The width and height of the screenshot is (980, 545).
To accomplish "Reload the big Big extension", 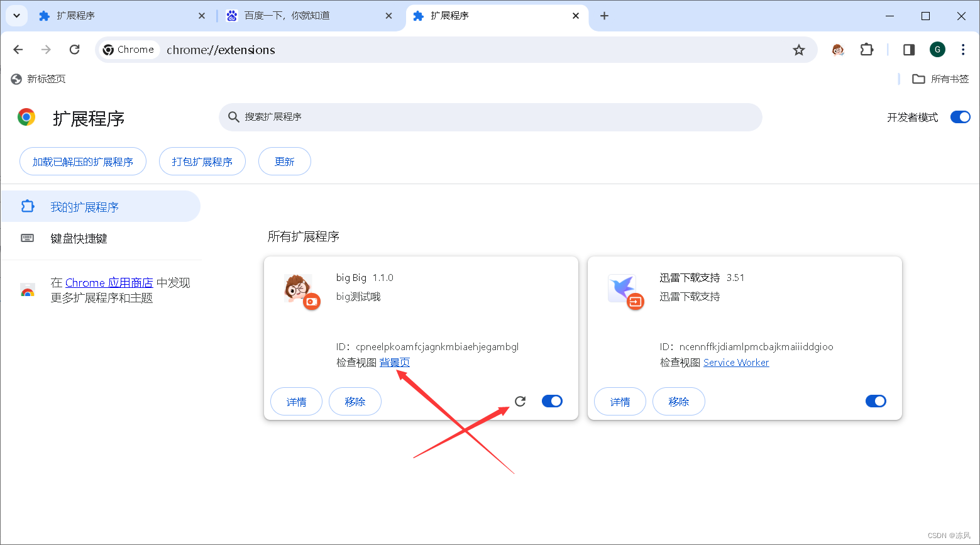I will tap(520, 401).
